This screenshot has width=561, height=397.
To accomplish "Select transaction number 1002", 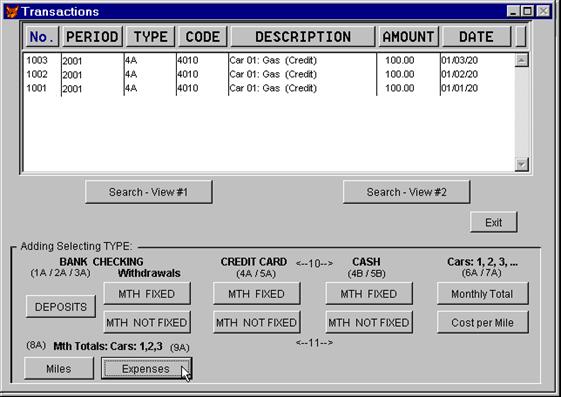I will pos(37,74).
